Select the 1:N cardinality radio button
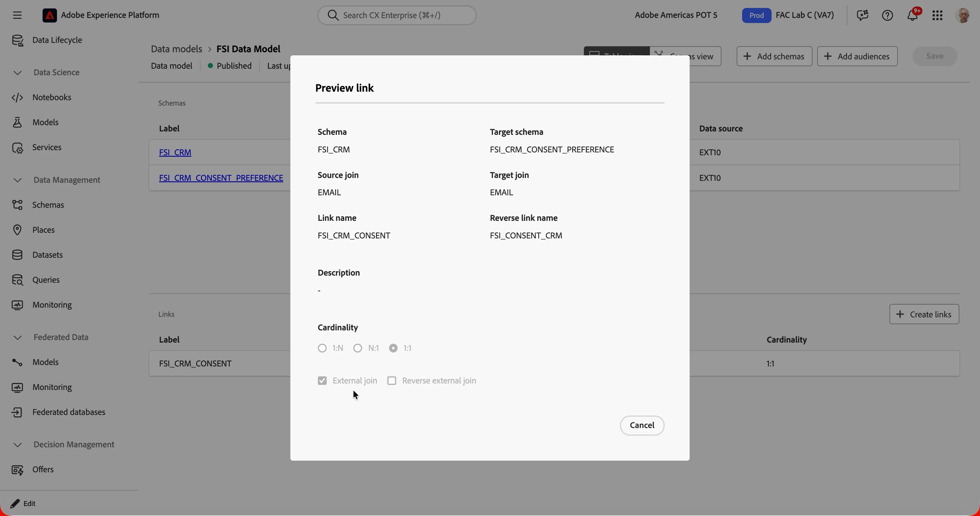The height and width of the screenshot is (516, 980). pyautogui.click(x=322, y=348)
